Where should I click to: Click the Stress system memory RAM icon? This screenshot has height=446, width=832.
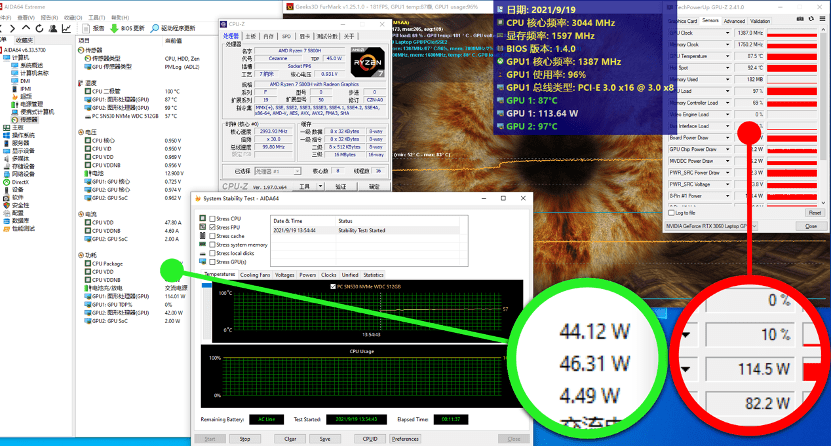[x=203, y=244]
